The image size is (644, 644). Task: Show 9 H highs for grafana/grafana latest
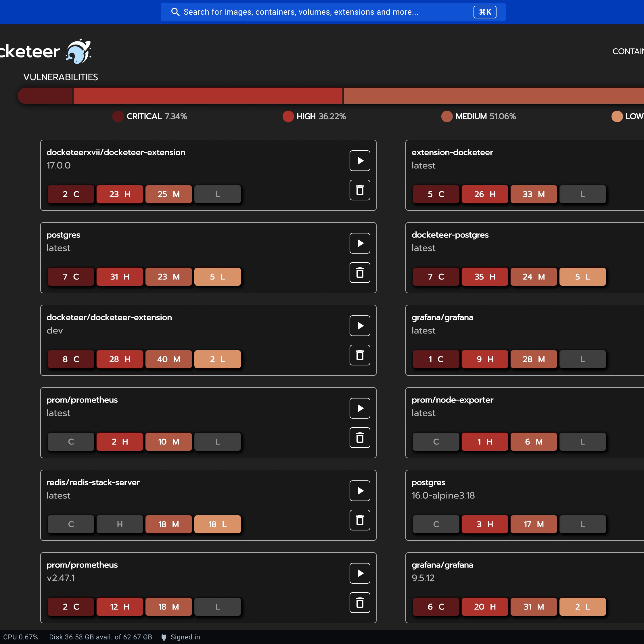[x=485, y=359]
